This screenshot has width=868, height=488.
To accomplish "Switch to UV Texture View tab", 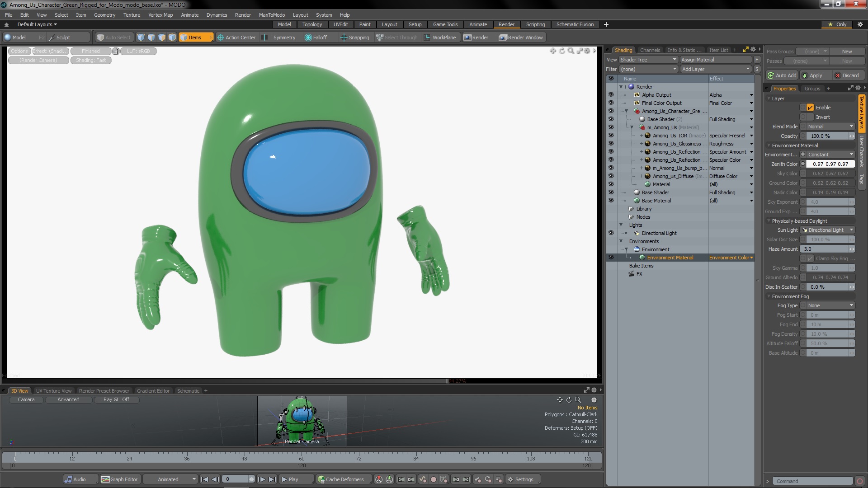I will [54, 391].
